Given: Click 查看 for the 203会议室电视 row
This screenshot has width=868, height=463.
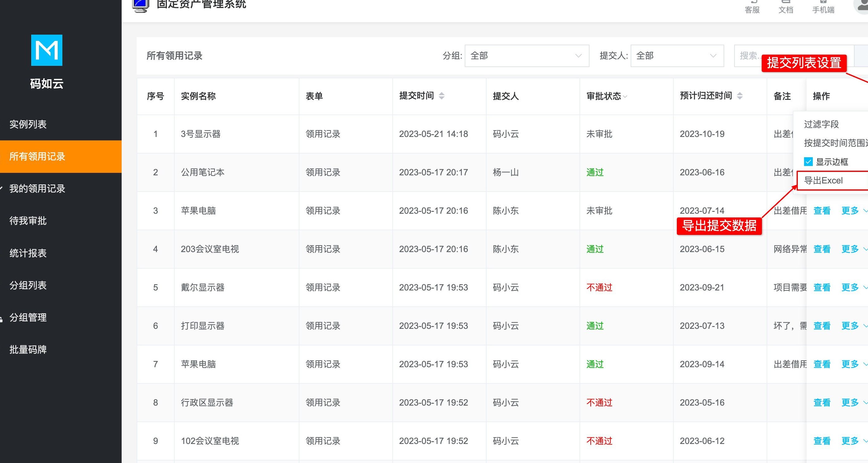Looking at the screenshot, I should click(x=822, y=249).
